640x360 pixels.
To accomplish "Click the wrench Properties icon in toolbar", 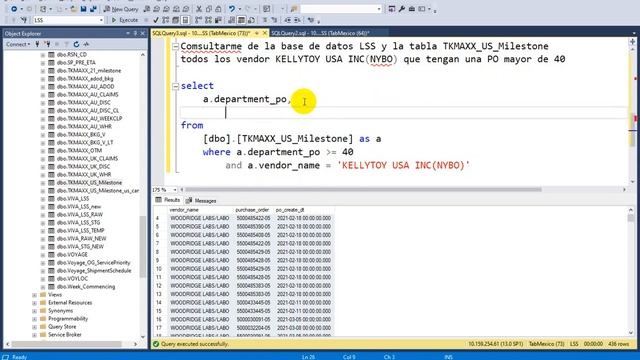I will [x=402, y=9].
